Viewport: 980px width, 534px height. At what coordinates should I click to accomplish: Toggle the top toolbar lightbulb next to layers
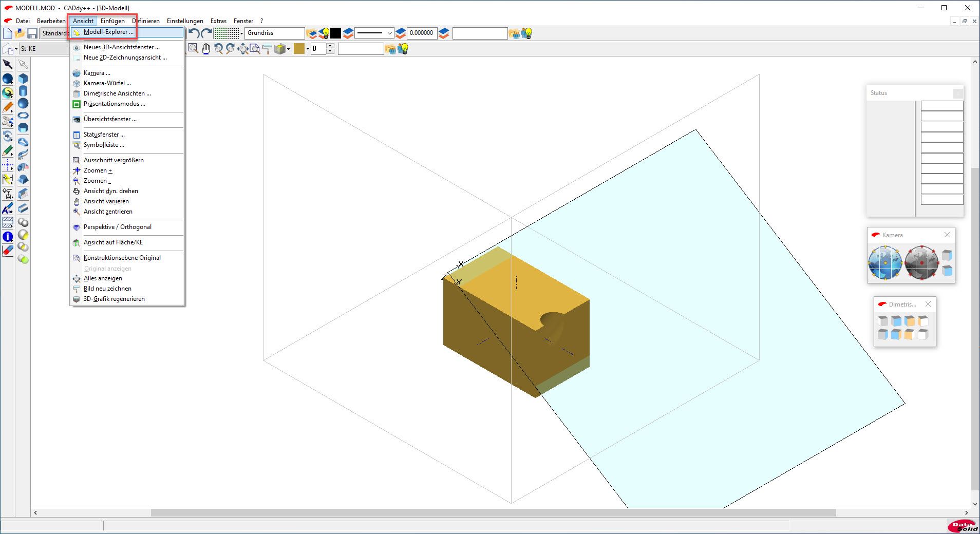[324, 33]
